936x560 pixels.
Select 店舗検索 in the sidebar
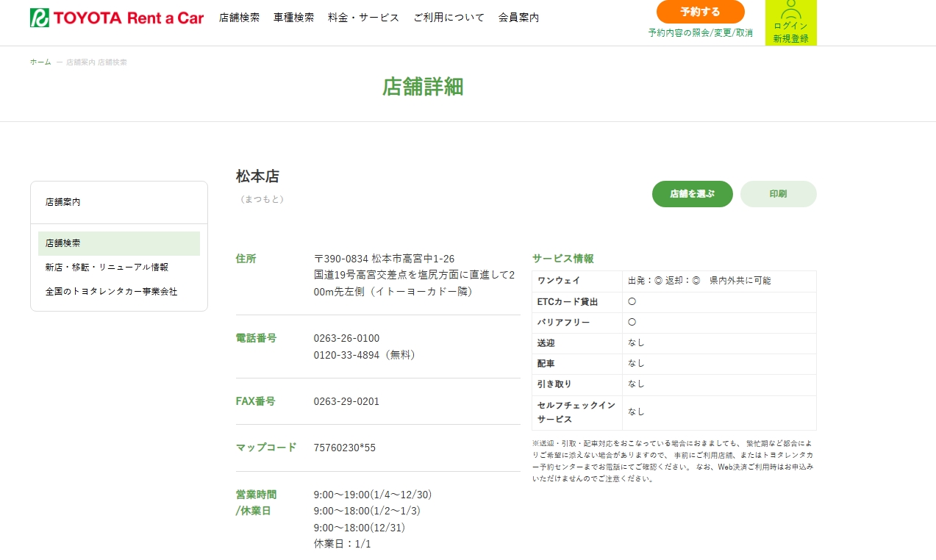(63, 243)
